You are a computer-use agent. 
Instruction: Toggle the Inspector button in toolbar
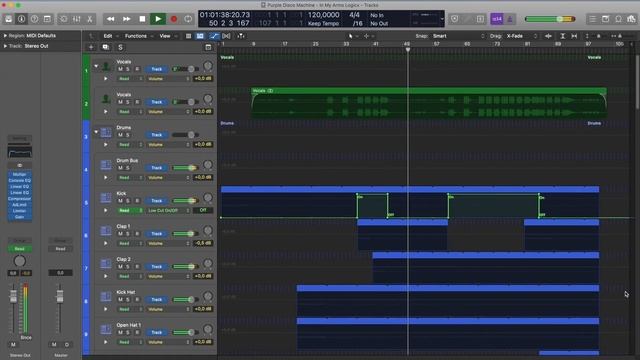22,19
